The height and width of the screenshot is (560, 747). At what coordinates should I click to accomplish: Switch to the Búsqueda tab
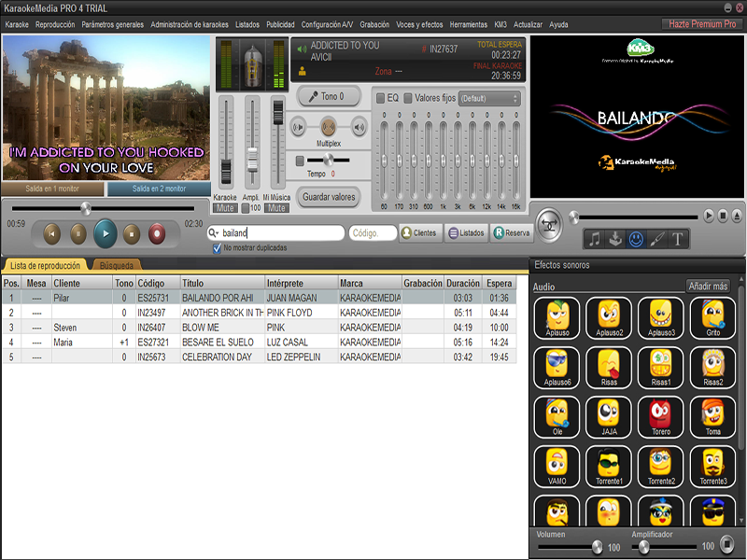click(116, 266)
